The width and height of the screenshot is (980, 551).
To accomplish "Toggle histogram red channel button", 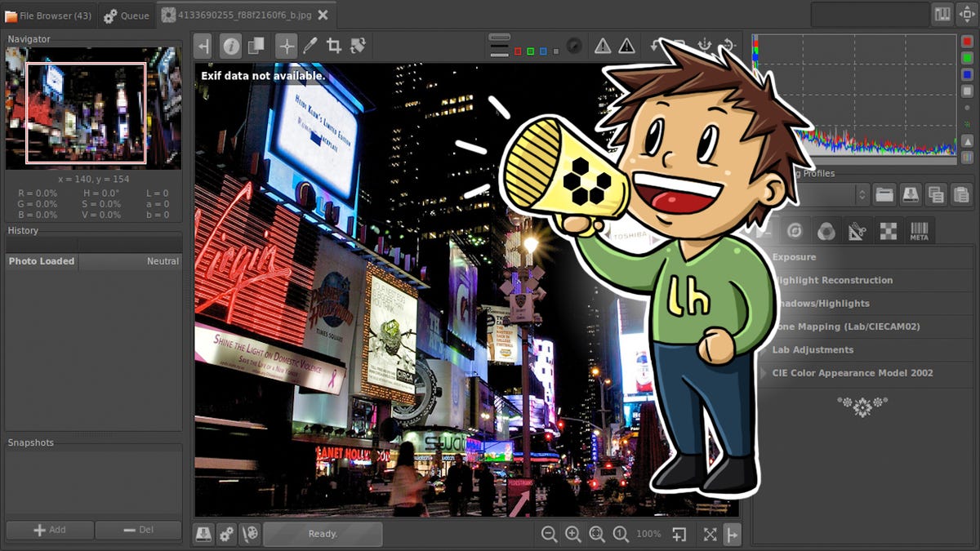I will click(x=968, y=42).
